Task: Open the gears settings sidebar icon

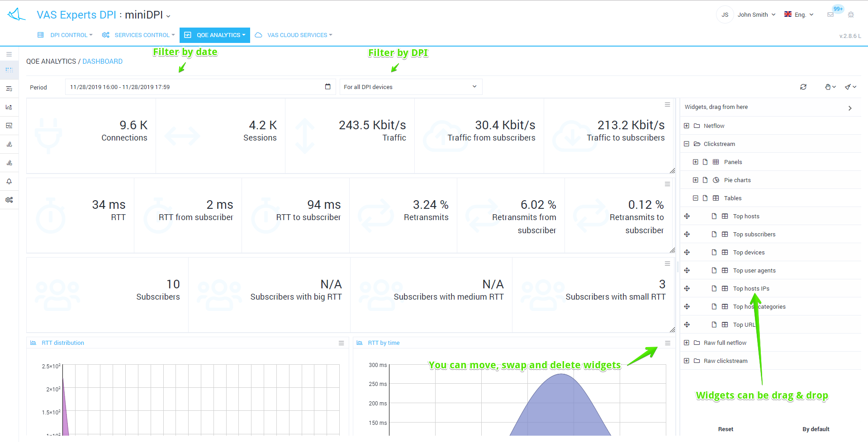Action: coord(9,200)
